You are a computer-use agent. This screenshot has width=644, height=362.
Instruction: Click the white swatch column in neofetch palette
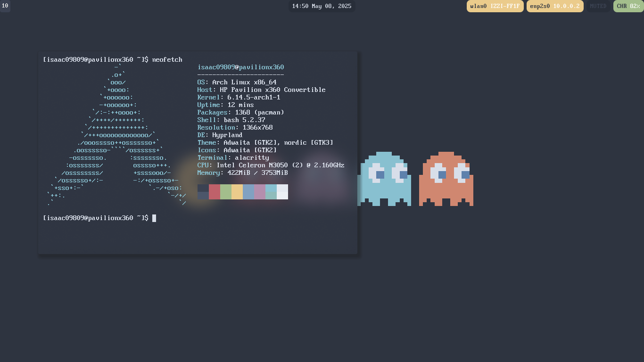coord(282,192)
